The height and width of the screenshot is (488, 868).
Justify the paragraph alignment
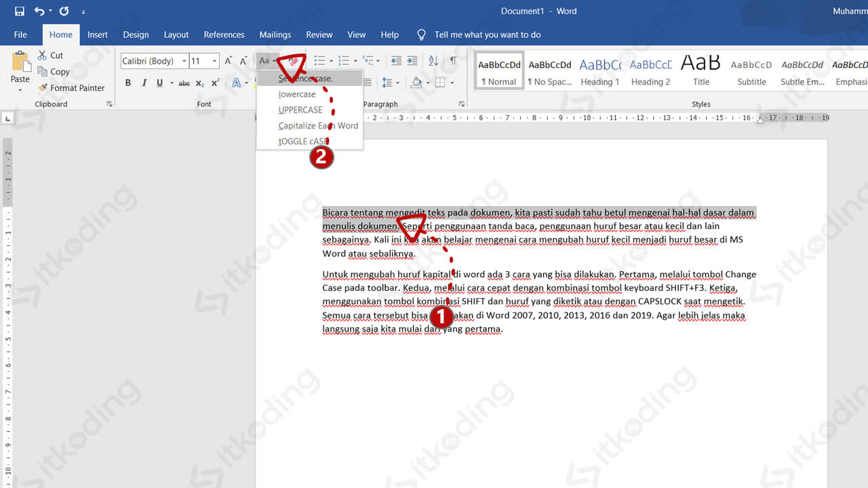coord(367,83)
